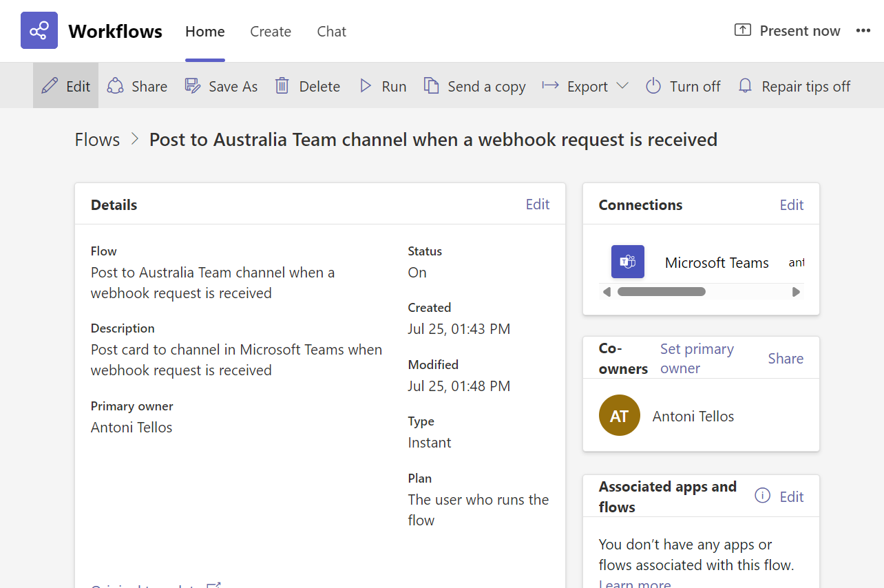Click the Type value Instant
884x588 pixels.
click(x=430, y=442)
